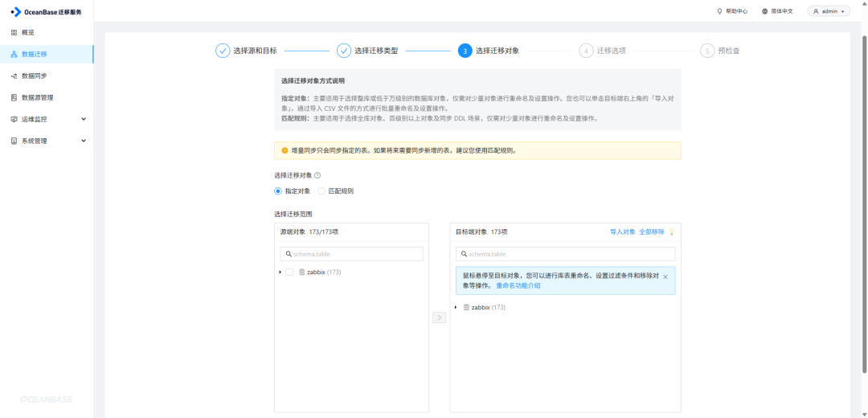The image size is (868, 418).
Task: Click the 运维监控 monitor icon
Action: [x=14, y=119]
